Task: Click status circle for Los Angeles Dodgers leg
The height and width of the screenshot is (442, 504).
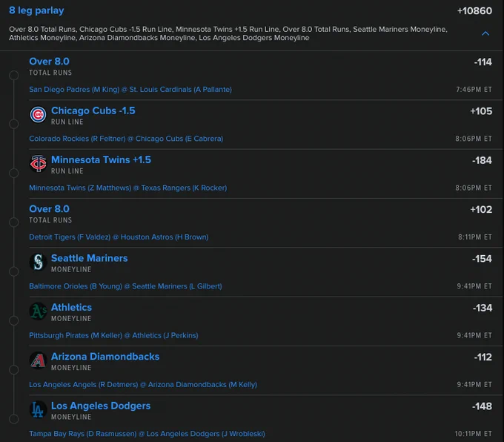Action: coord(13,419)
